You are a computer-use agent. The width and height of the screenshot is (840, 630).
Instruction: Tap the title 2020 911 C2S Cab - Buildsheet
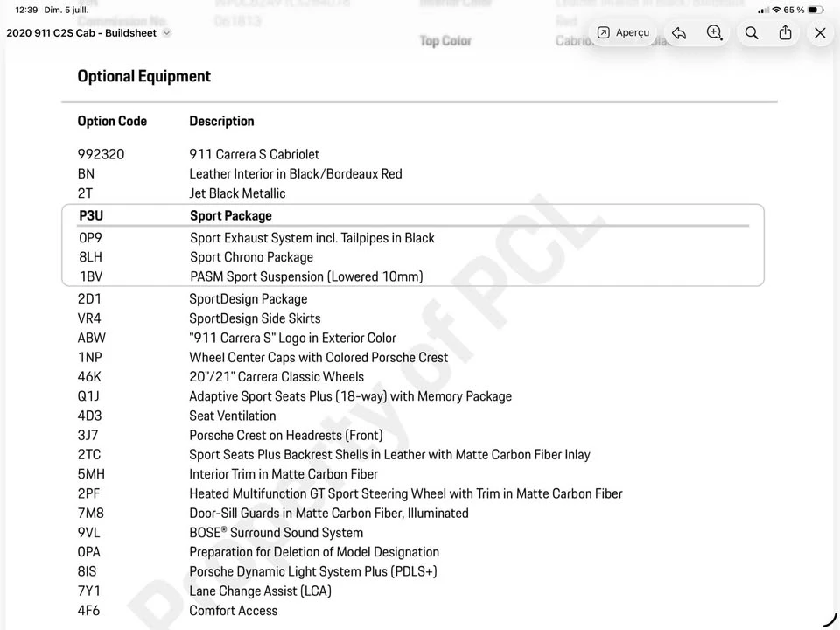coord(81,33)
